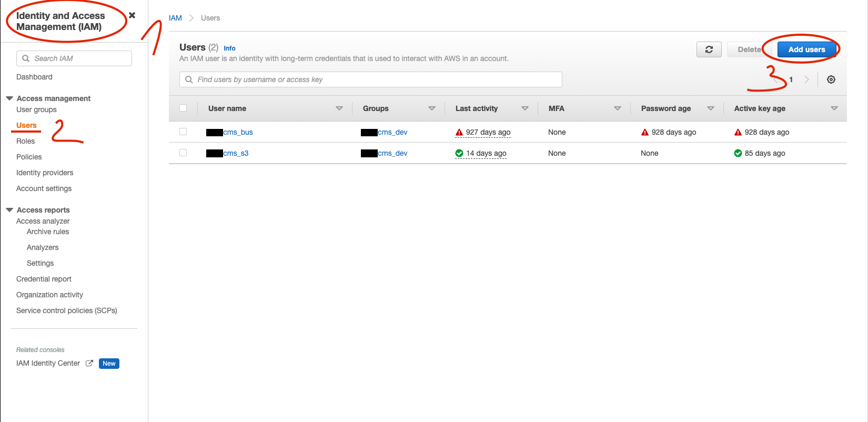Click the Find users by username field
Screen dimensions: 868x422
pyautogui.click(x=371, y=79)
